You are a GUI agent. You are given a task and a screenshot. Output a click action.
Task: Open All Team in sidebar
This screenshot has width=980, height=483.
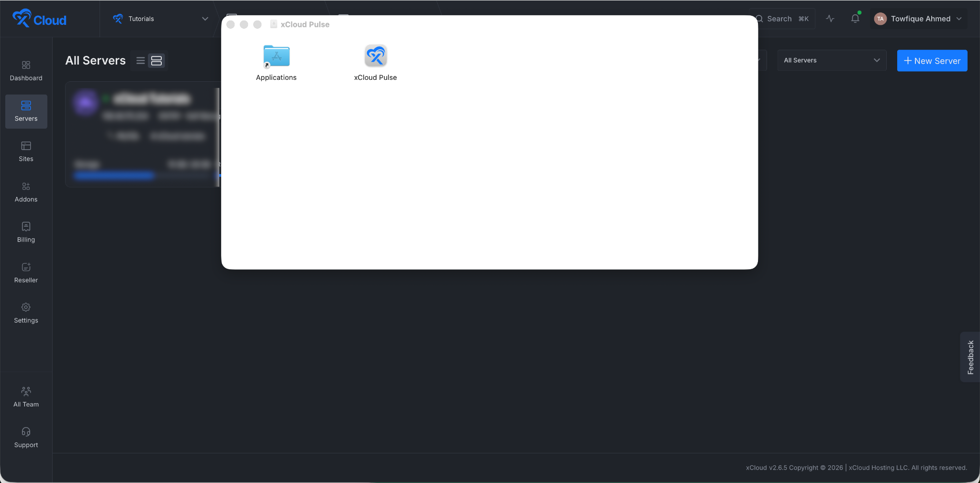(x=26, y=397)
